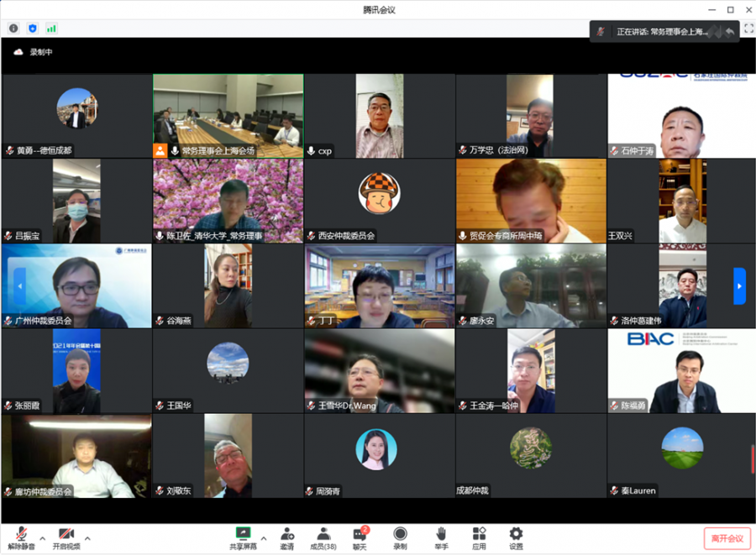The image size is (756, 555).
Task: Start screen sharing with 共享屏幕
Action: click(244, 537)
